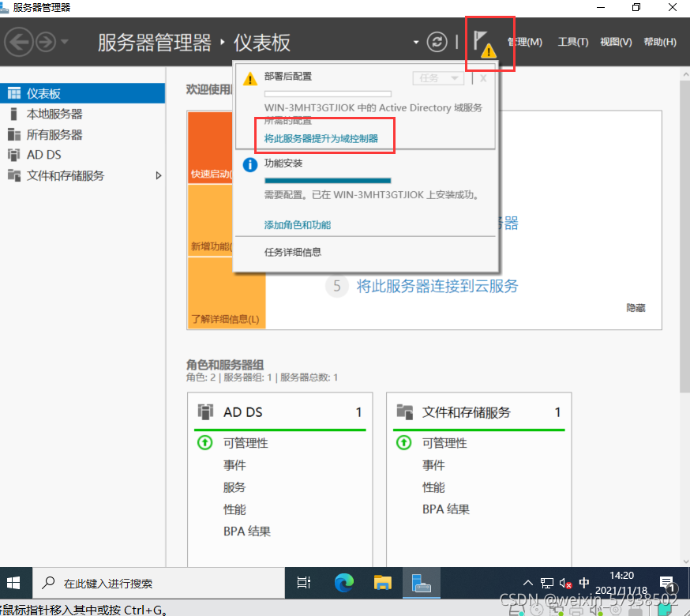Click the 本地服务器 sidebar icon
This screenshot has height=616, width=690.
(x=14, y=114)
